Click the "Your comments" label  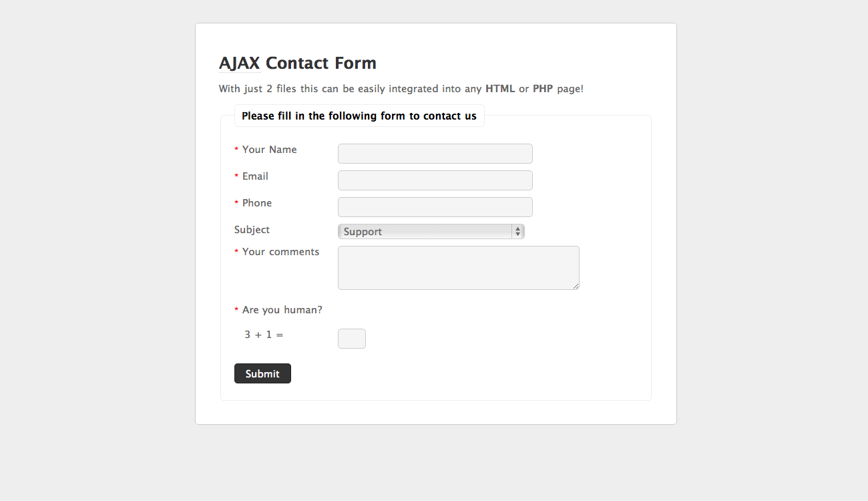point(280,252)
